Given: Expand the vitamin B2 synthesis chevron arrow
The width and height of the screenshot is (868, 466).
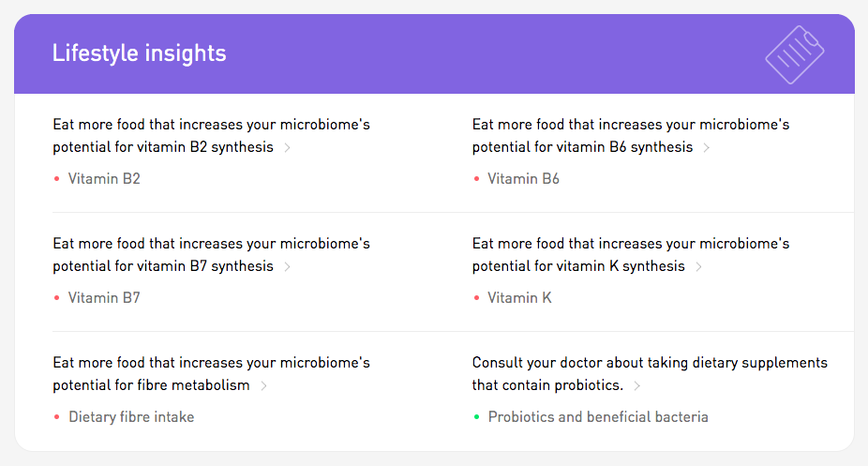Looking at the screenshot, I should 287,147.
